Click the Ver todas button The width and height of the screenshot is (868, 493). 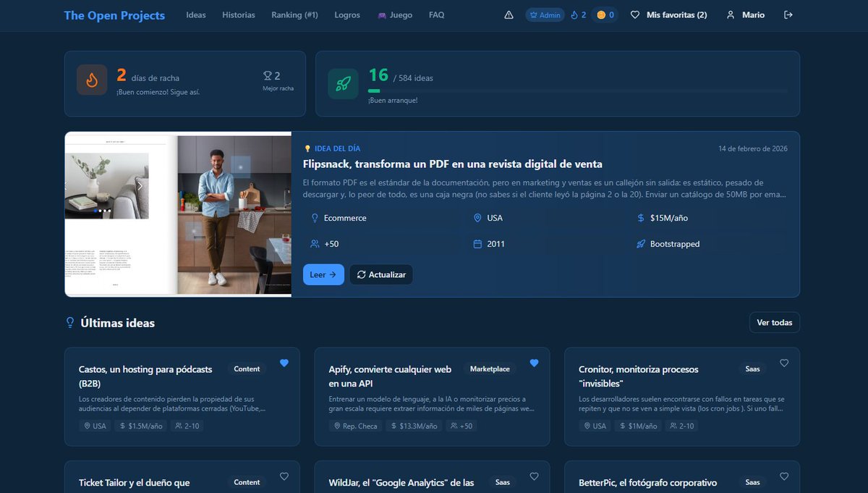pyautogui.click(x=775, y=323)
